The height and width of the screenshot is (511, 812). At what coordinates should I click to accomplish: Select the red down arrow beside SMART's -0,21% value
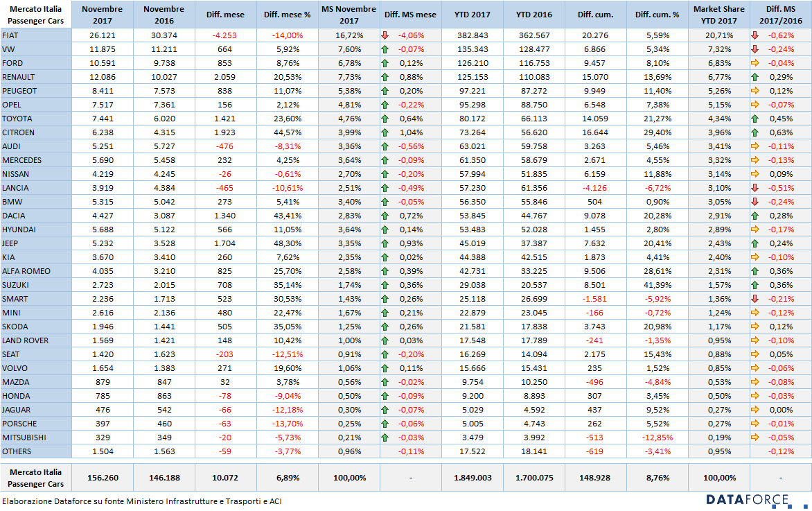(x=755, y=299)
